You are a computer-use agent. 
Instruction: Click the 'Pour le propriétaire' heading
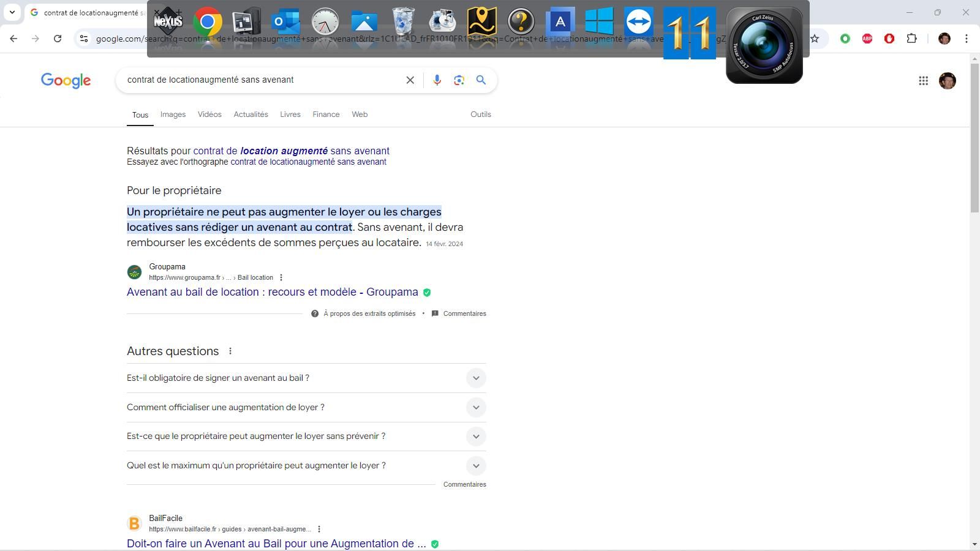click(174, 191)
